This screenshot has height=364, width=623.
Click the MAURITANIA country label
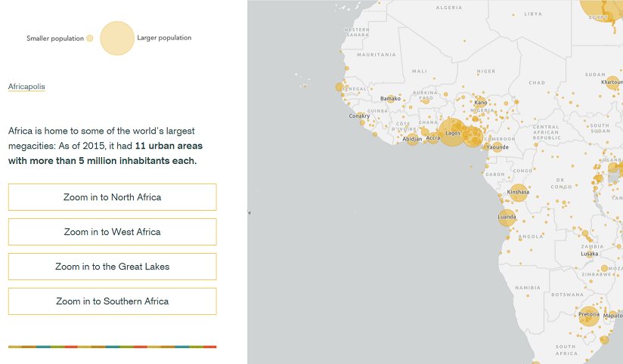click(x=377, y=55)
